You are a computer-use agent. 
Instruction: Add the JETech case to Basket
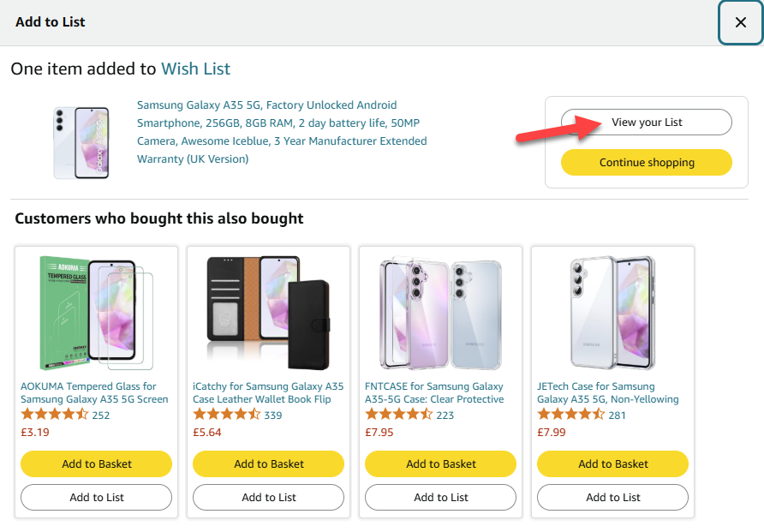click(612, 463)
